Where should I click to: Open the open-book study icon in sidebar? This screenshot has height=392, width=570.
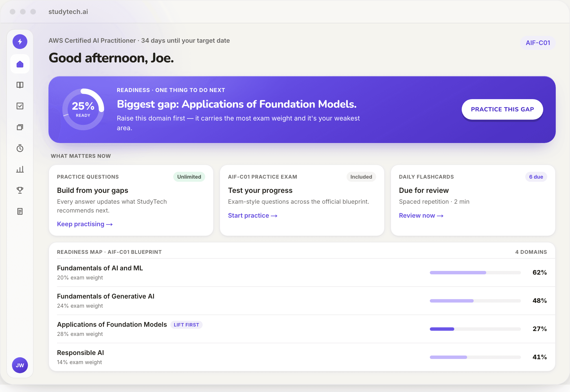[20, 85]
